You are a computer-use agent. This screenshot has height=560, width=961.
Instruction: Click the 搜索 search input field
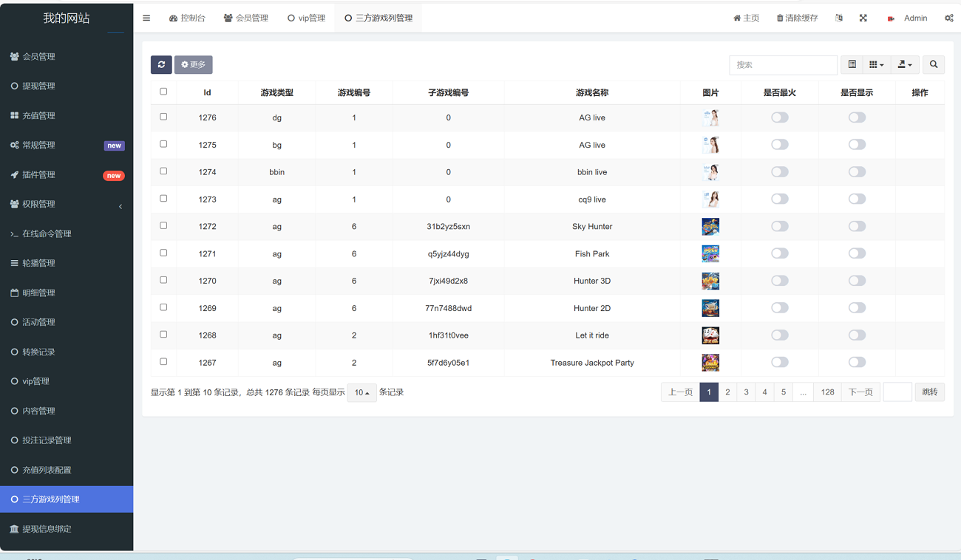coord(783,65)
